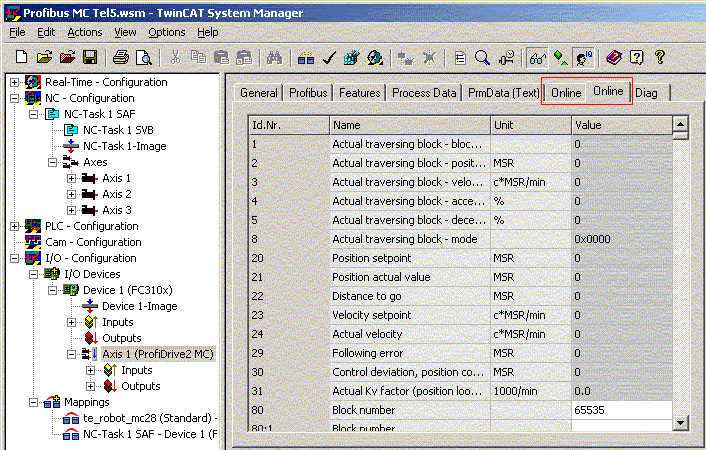Expand the Real-Time - Configuration node
Screen dimensions: 706x450
coord(14,82)
